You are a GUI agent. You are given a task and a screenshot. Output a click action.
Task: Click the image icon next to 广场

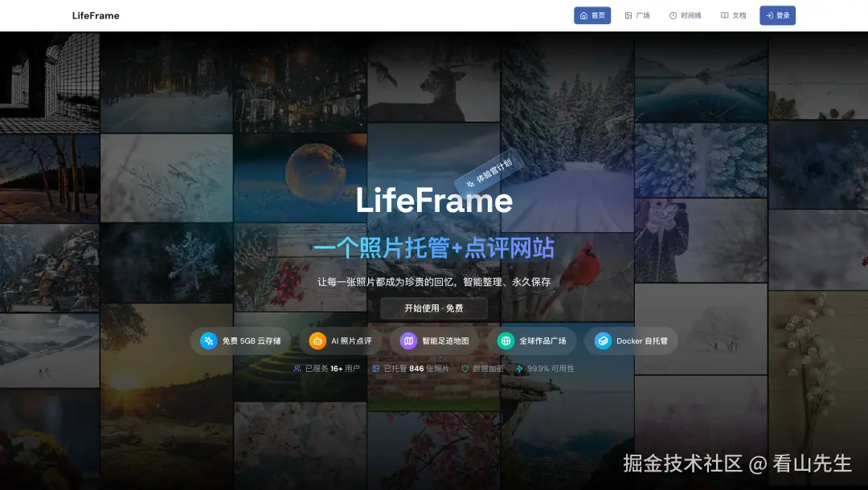click(629, 15)
